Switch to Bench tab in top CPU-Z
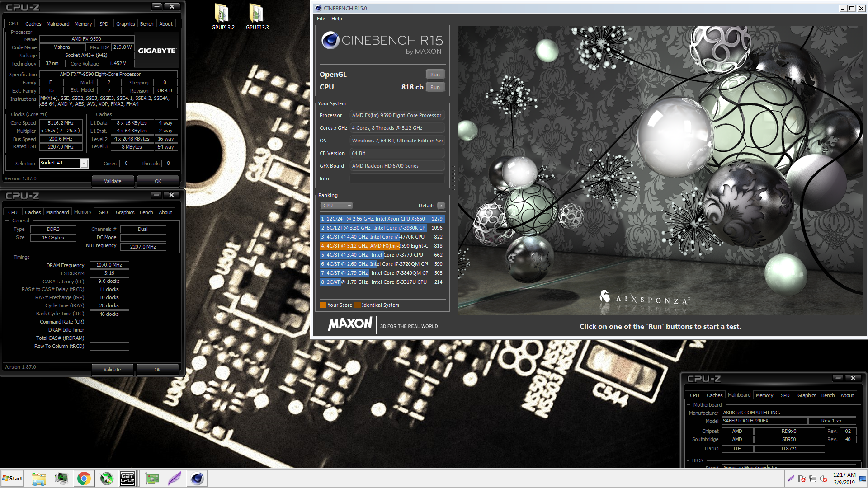This screenshot has height=488, width=868. point(146,24)
